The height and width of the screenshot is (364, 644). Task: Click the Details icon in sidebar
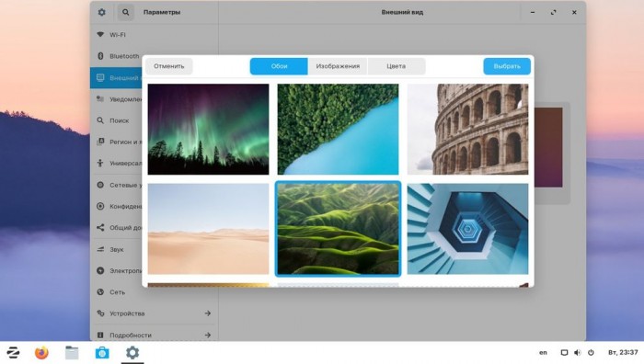[100, 335]
